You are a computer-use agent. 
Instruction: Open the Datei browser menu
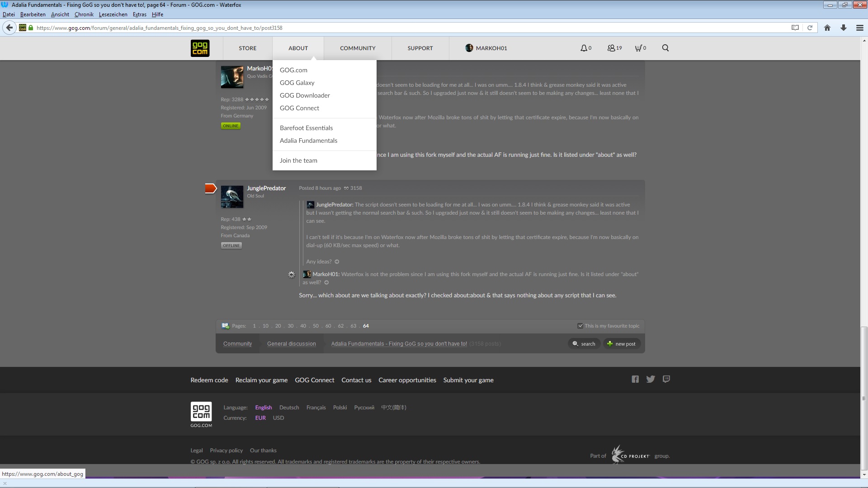coord(9,14)
